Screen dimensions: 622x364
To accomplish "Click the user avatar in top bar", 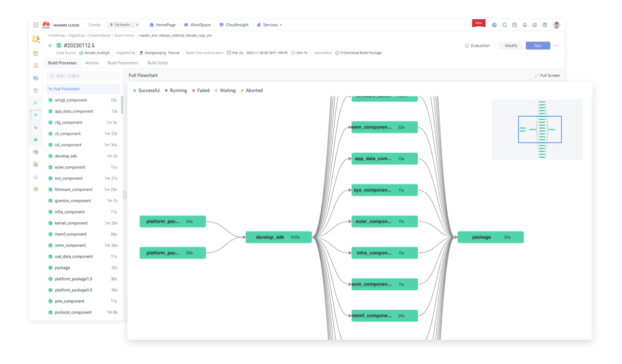I will (x=556, y=25).
